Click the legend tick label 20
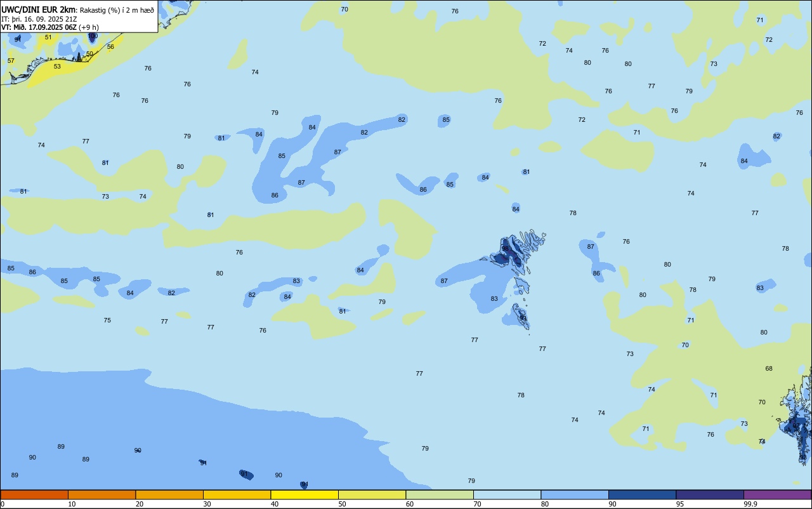The image size is (812, 509). click(x=140, y=504)
